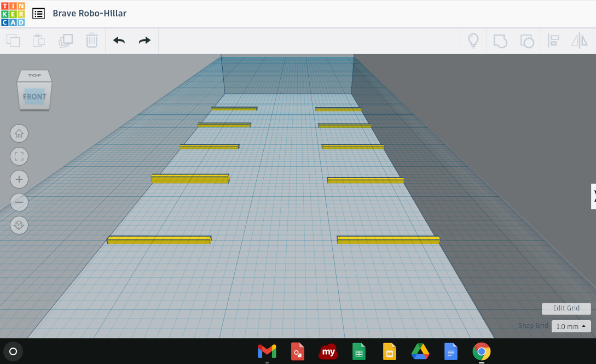Image resolution: width=596 pixels, height=364 pixels.
Task: Open Google Drive from the shelf
Action: coord(420,351)
